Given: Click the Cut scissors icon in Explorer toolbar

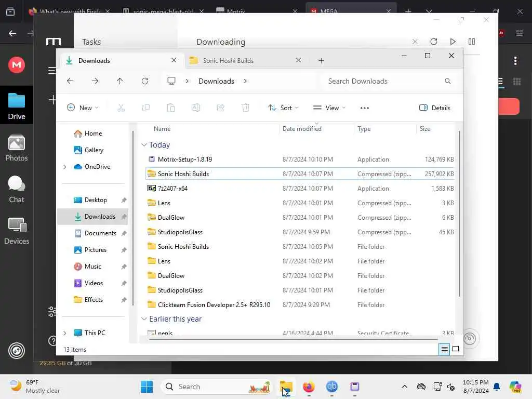Looking at the screenshot, I should click(x=121, y=108).
